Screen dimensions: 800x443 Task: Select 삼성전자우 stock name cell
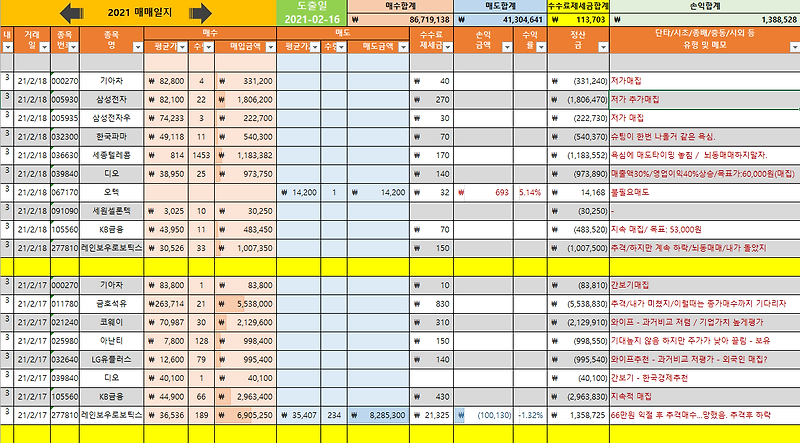point(112,118)
